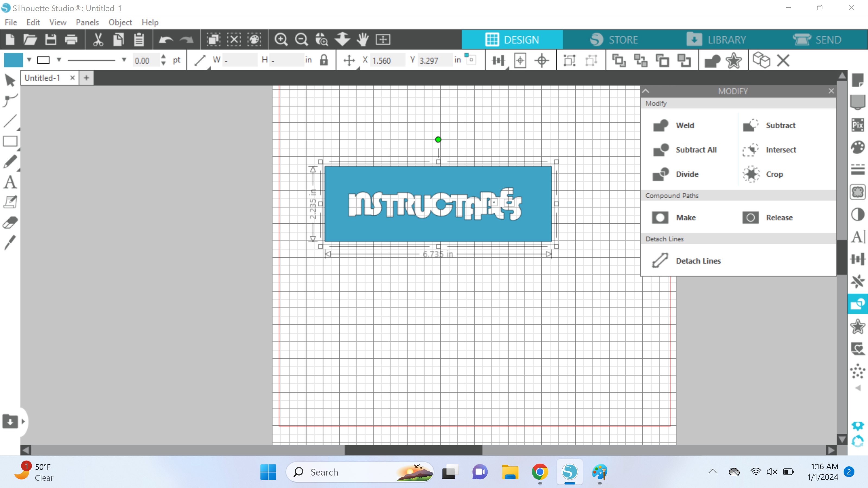Increase line thickness with stepper arrow

click(x=163, y=57)
